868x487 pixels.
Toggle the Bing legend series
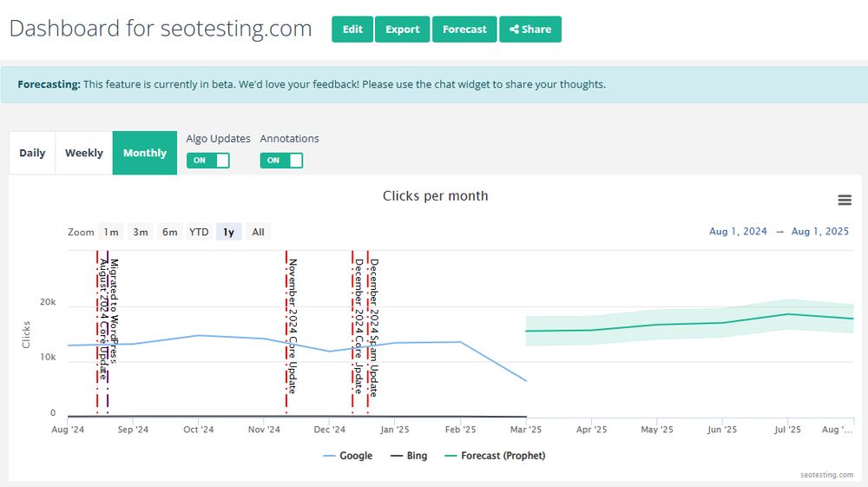(409, 456)
